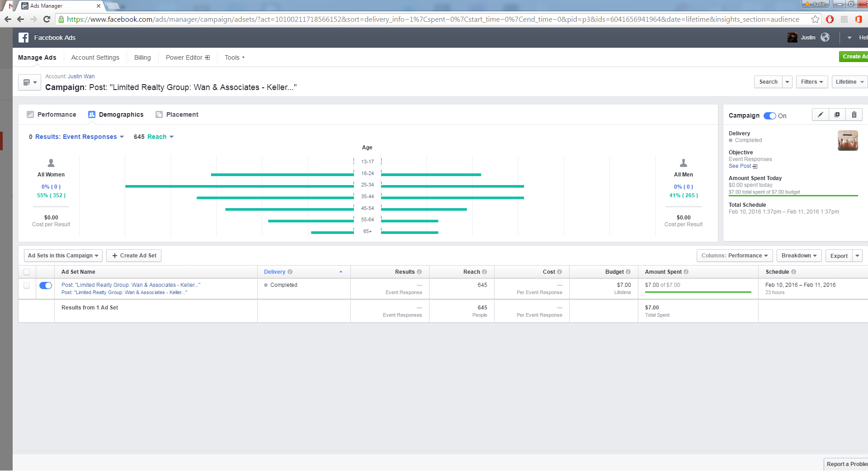Click the browser extension icon beside star

(844, 19)
